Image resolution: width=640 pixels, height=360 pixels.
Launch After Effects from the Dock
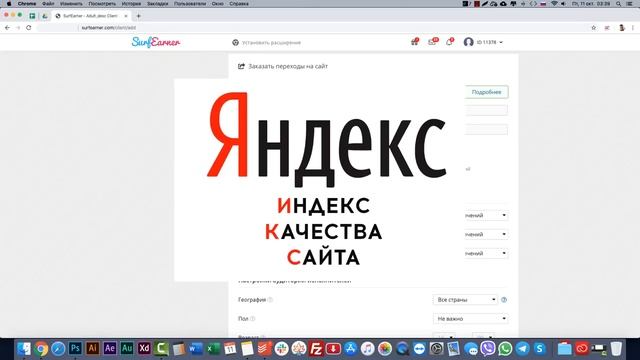click(109, 349)
